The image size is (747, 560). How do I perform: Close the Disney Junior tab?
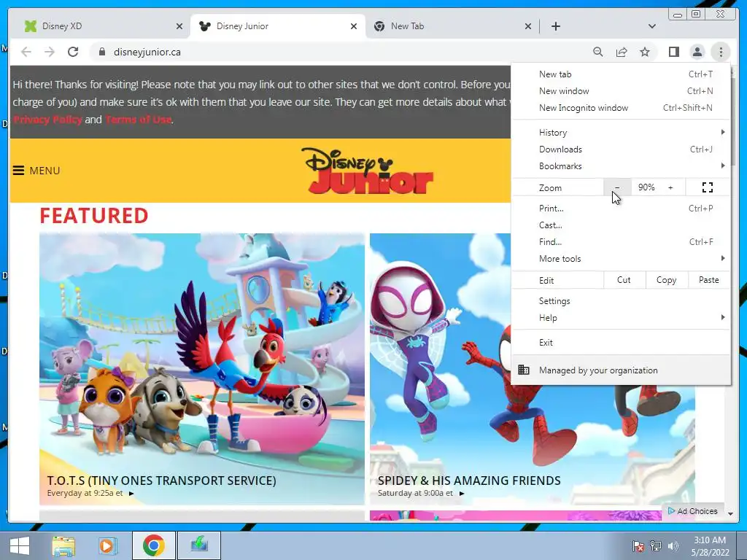click(354, 26)
